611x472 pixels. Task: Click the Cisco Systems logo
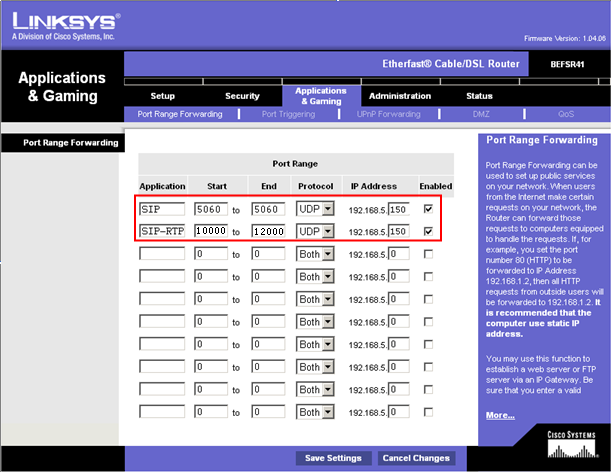(x=571, y=444)
